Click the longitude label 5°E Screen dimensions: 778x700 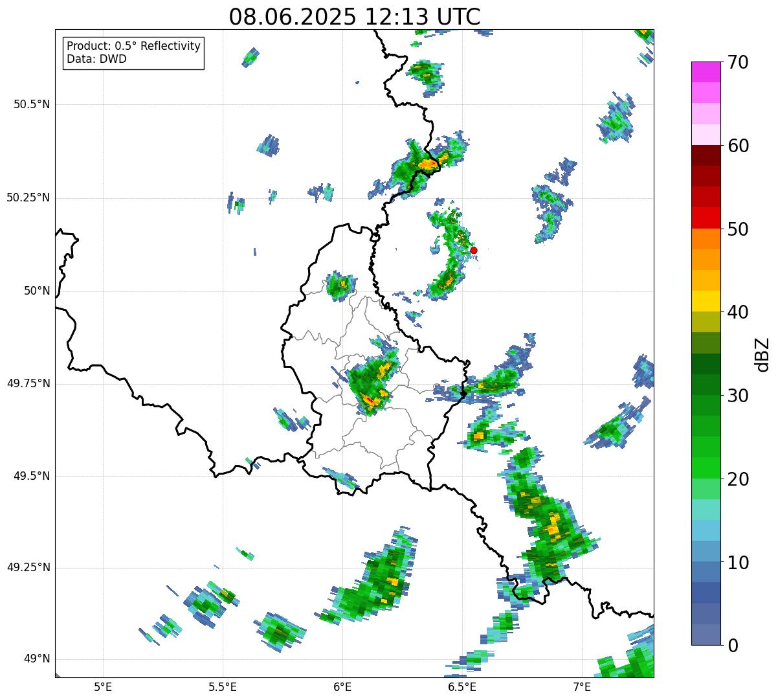(103, 686)
